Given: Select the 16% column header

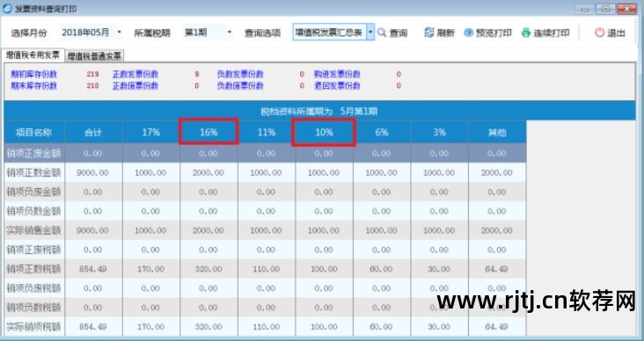Looking at the screenshot, I should click(x=209, y=132).
